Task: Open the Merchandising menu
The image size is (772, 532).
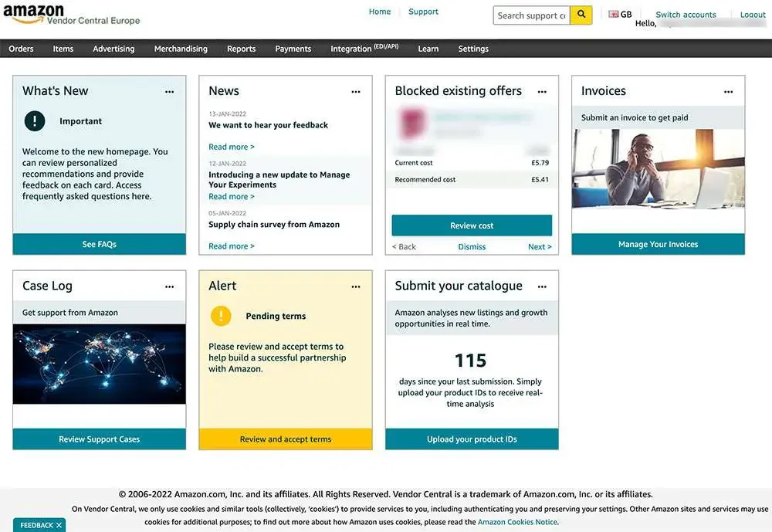Action: (x=181, y=49)
